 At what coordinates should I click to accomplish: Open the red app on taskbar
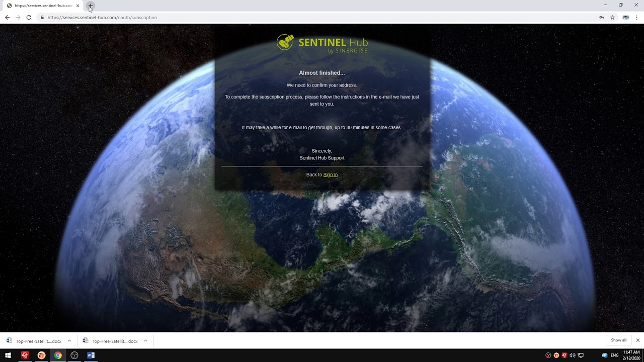coord(25,355)
